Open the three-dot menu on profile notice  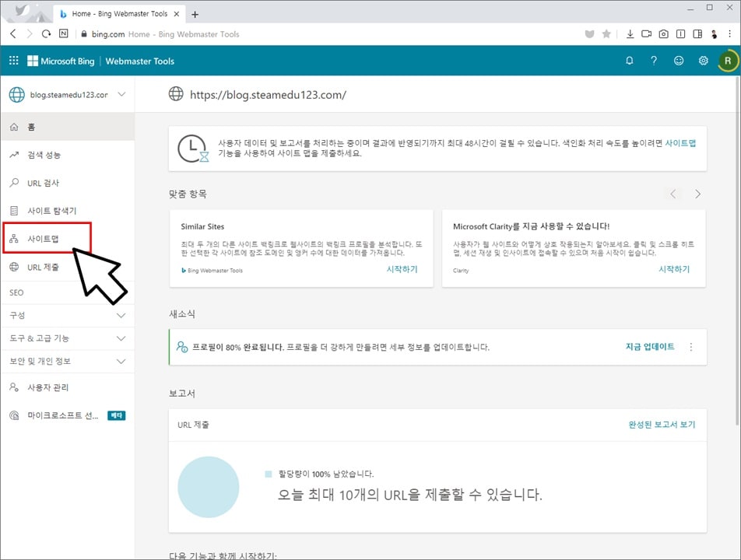pyautogui.click(x=691, y=347)
